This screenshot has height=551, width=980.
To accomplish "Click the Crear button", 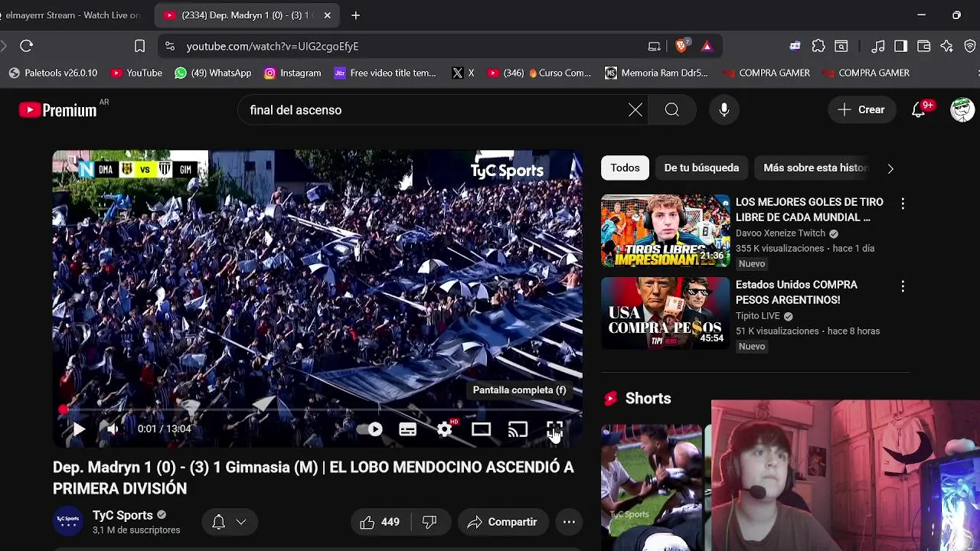I will point(861,109).
